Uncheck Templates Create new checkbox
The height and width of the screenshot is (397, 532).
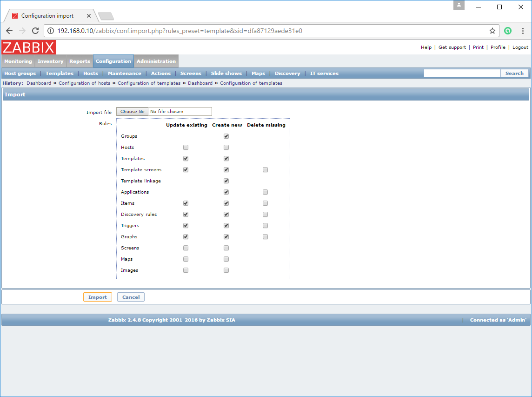tap(226, 159)
